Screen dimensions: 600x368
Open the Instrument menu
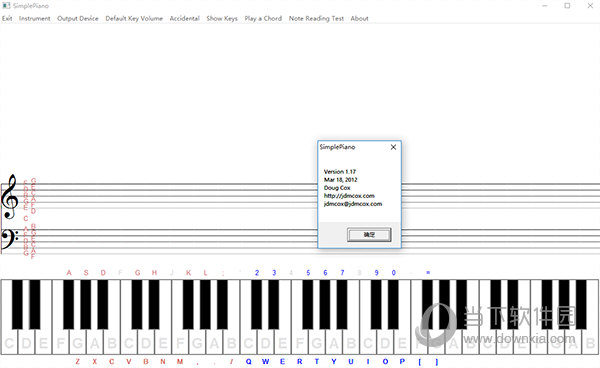tap(34, 18)
